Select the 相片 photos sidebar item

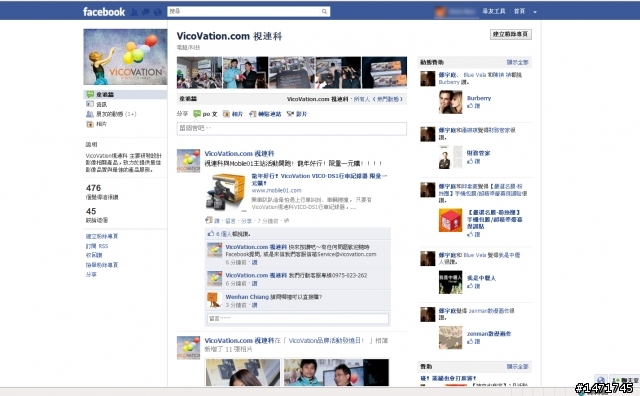point(102,124)
